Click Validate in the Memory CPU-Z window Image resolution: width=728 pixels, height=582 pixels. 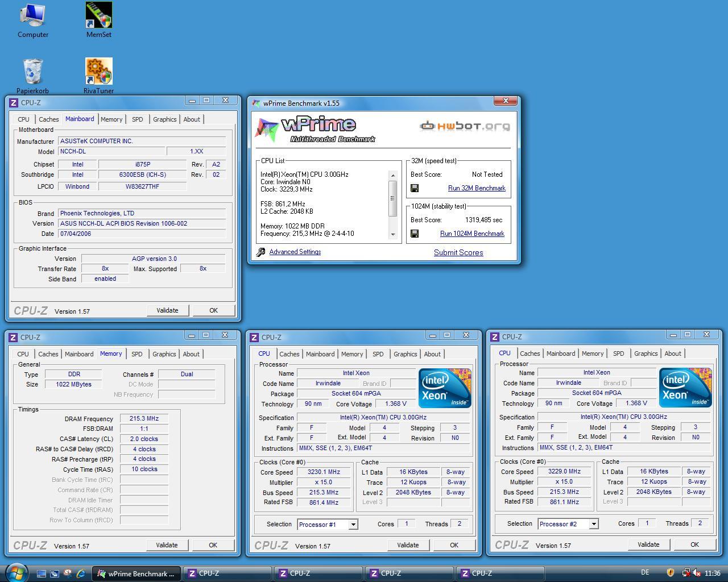click(x=167, y=545)
